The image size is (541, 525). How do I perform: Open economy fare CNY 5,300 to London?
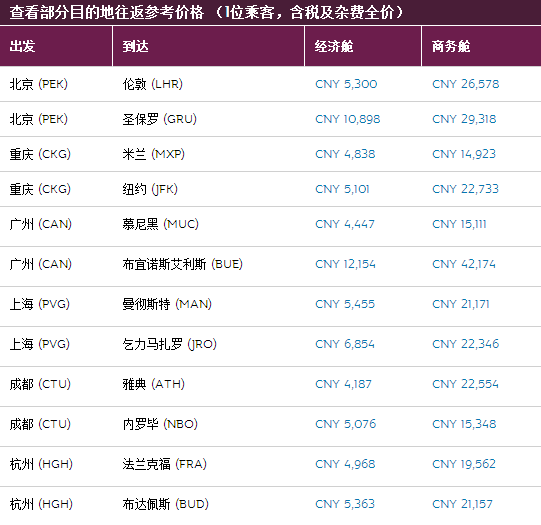point(346,84)
